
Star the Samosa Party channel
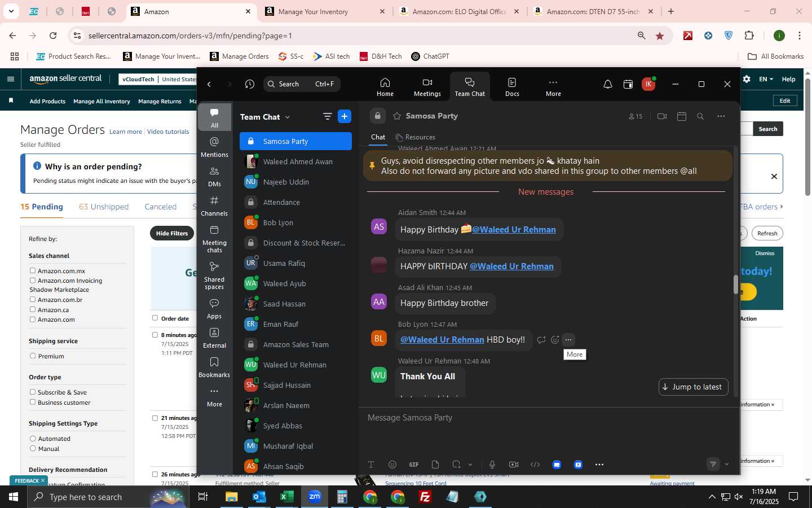(397, 116)
